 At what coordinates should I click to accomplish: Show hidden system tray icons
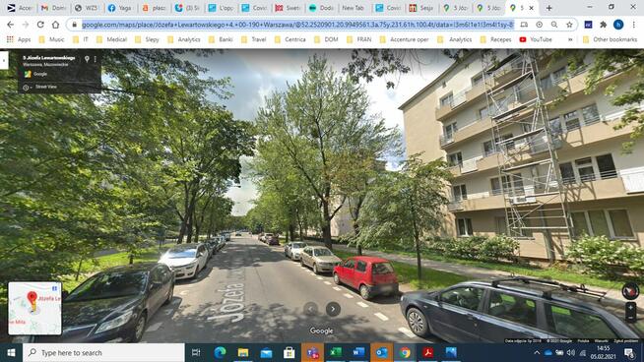pos(537,352)
